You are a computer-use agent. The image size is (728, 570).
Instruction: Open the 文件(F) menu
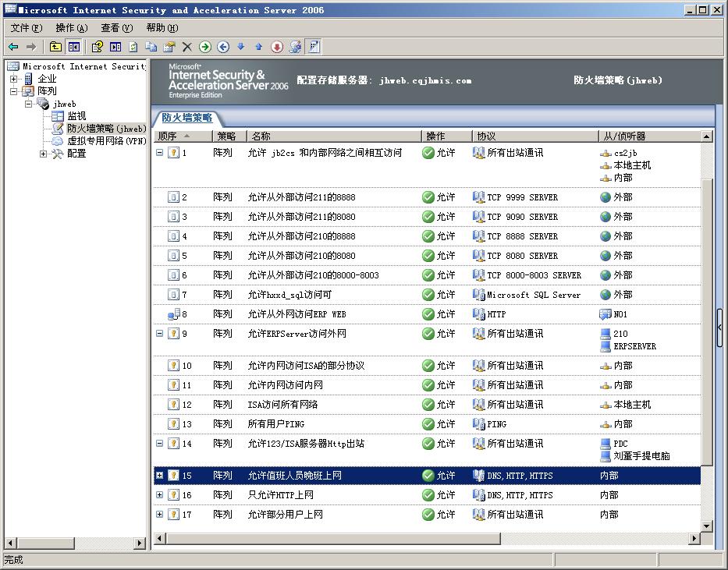[x=27, y=28]
